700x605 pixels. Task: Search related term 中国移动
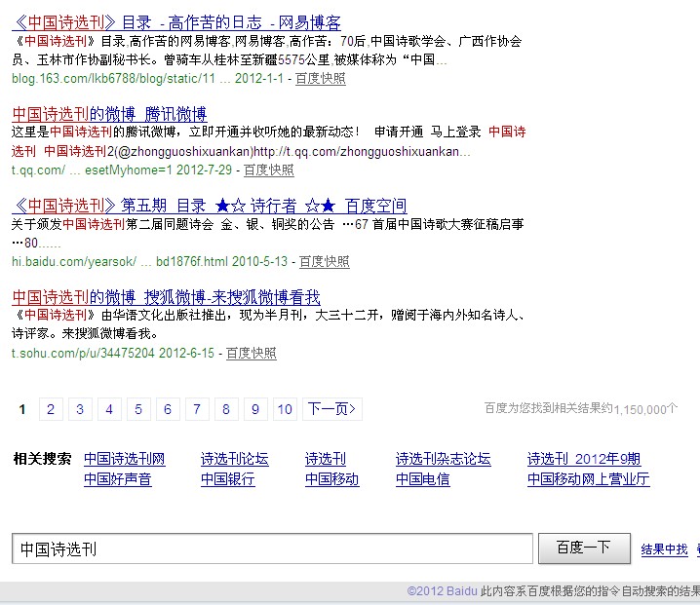click(332, 479)
